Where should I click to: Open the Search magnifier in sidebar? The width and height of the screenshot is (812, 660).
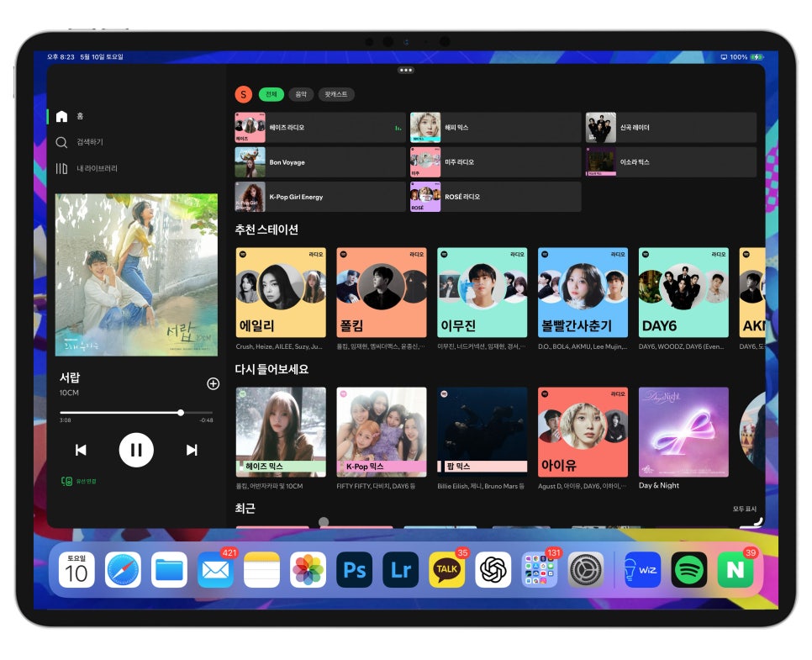tap(61, 142)
